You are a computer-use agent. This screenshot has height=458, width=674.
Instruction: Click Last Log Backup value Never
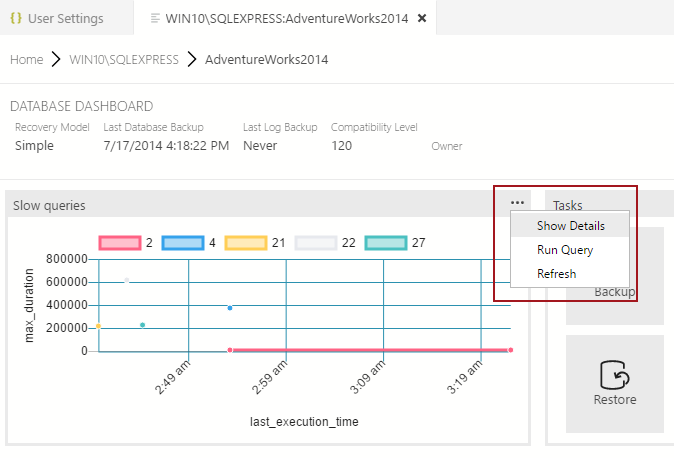click(260, 145)
